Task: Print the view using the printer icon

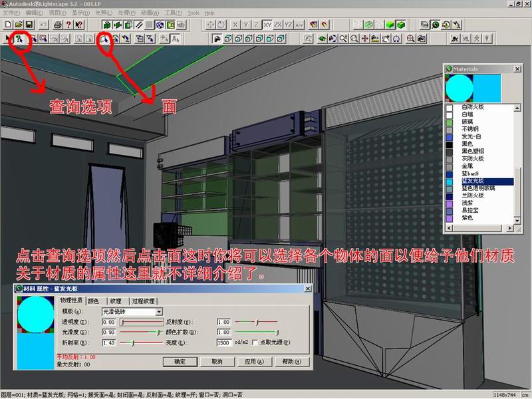Action: [x=58, y=25]
